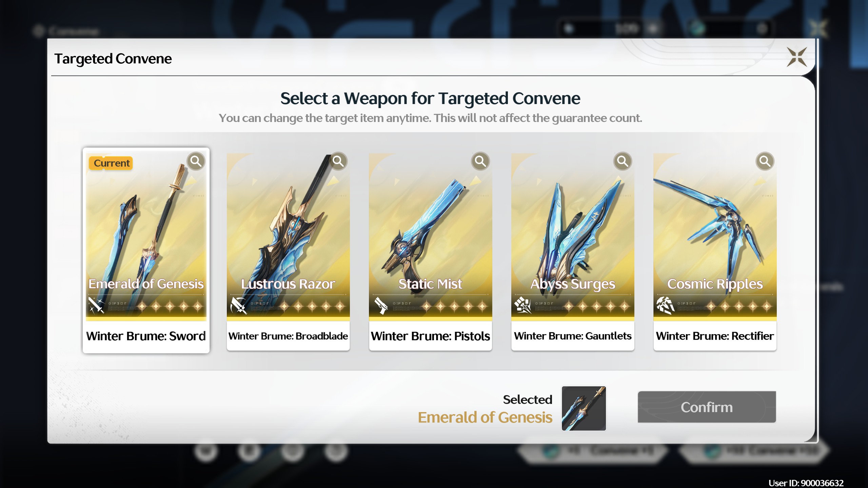Screen dimensions: 868x488
Task: Open magnifier preview for Emerald of Genesis
Action: [x=196, y=161]
